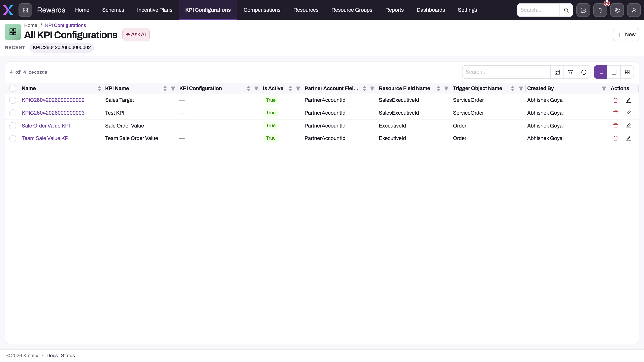Select the KPIC26042026000000002 row checkbox
This screenshot has width=644, height=362.
[x=13, y=100]
